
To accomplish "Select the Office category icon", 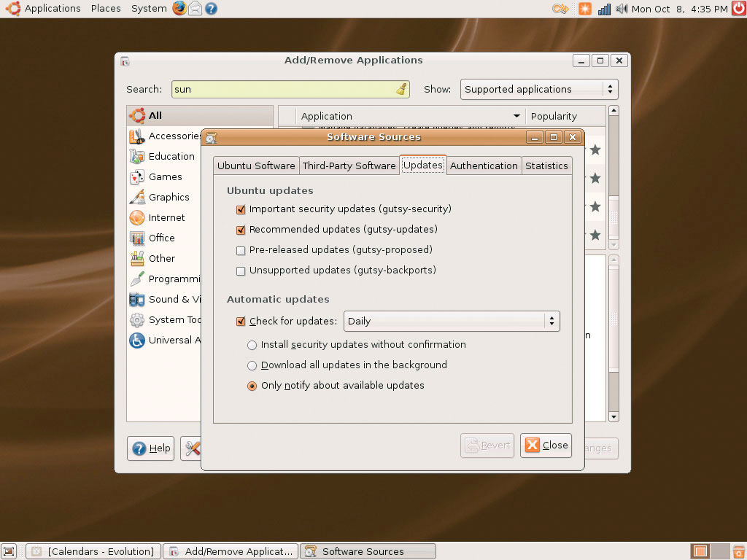I will click(137, 238).
